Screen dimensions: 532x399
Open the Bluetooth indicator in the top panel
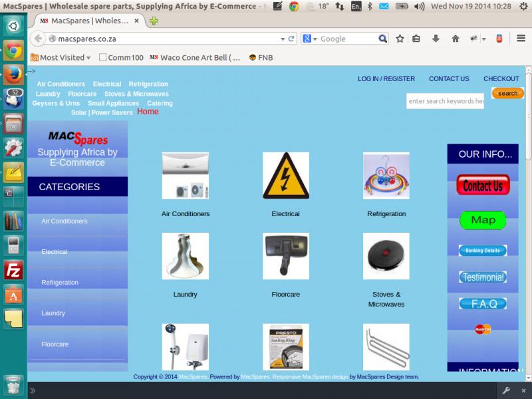(x=370, y=6)
